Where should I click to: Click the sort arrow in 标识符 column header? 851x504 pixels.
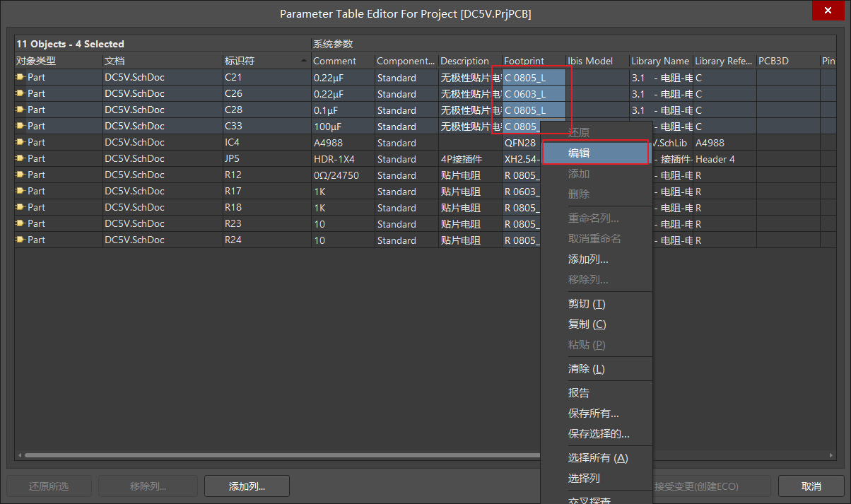[305, 61]
